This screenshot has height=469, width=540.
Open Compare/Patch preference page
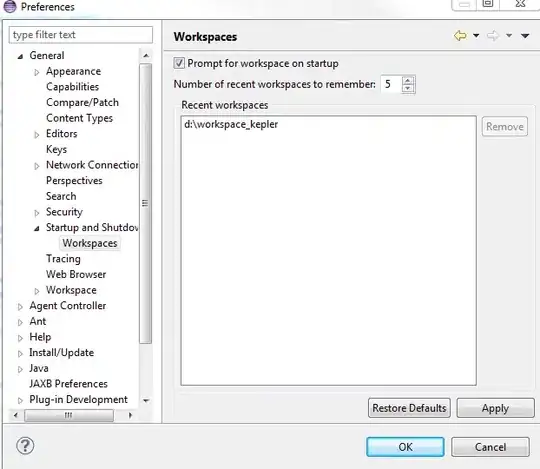pos(82,102)
